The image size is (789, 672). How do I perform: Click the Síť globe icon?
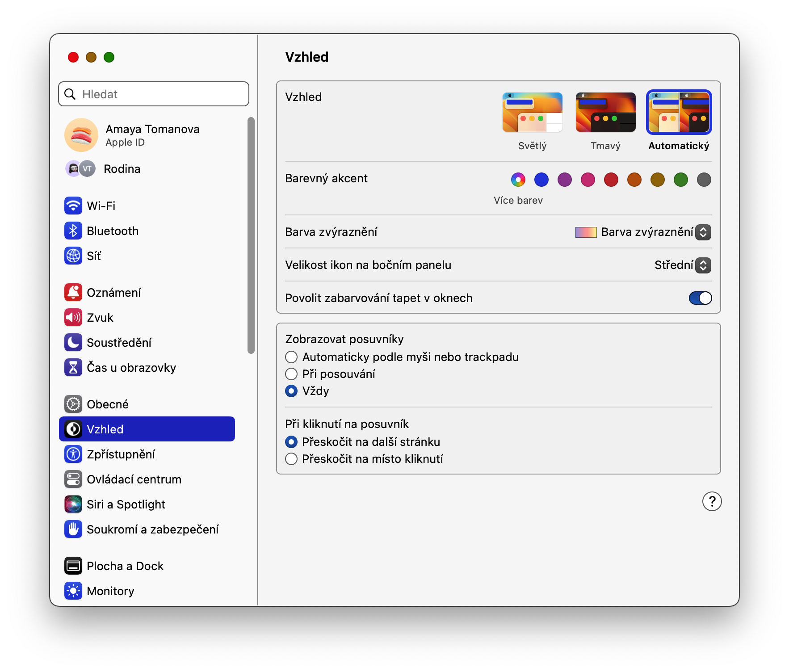73,256
